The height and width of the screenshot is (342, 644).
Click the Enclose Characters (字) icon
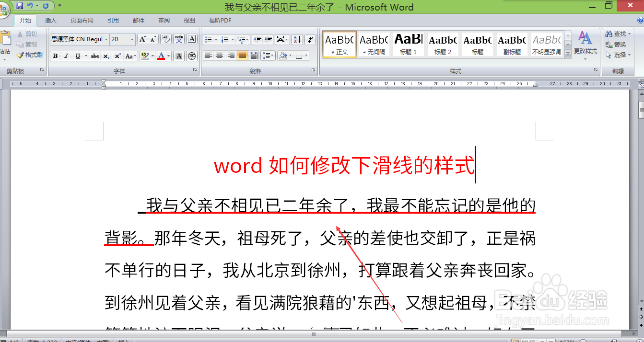[192, 56]
